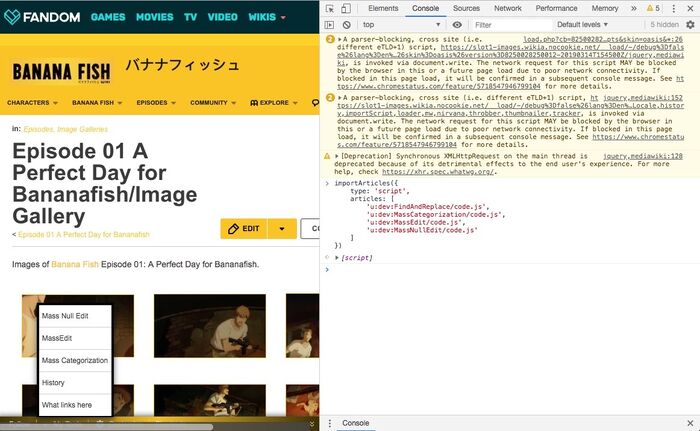Click the Explore map icon
Viewport: 700px width, 431px height.
(254, 103)
